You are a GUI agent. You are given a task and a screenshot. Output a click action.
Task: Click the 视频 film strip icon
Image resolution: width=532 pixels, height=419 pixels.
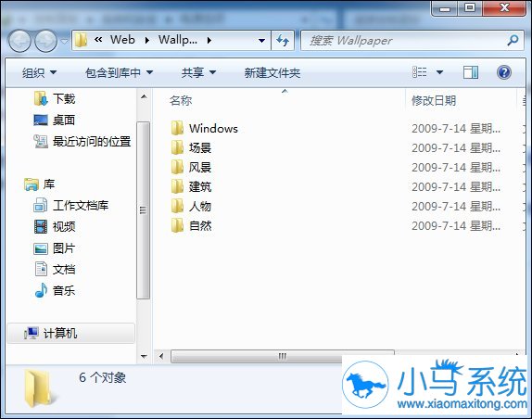pyautogui.click(x=41, y=226)
